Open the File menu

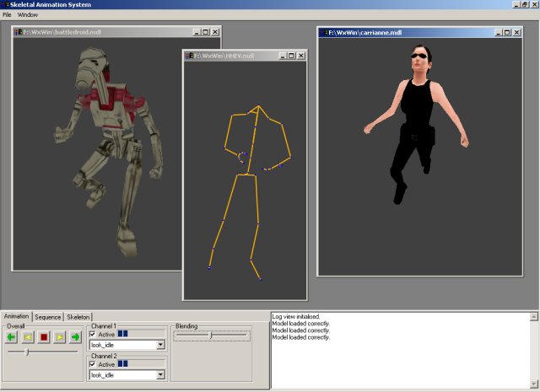[x=7, y=15]
